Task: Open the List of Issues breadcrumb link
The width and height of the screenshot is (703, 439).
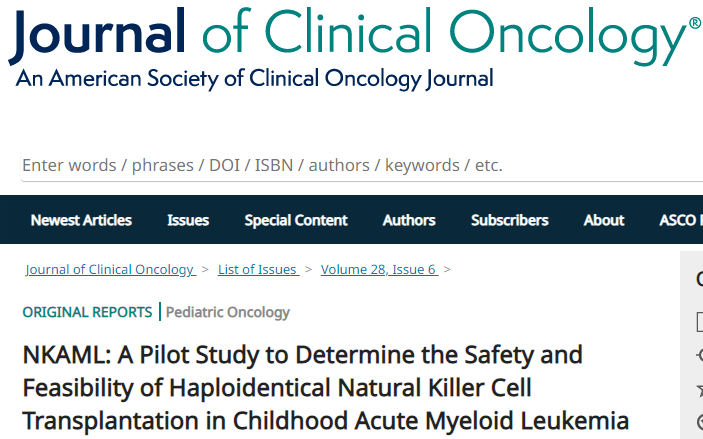Action: [x=259, y=269]
